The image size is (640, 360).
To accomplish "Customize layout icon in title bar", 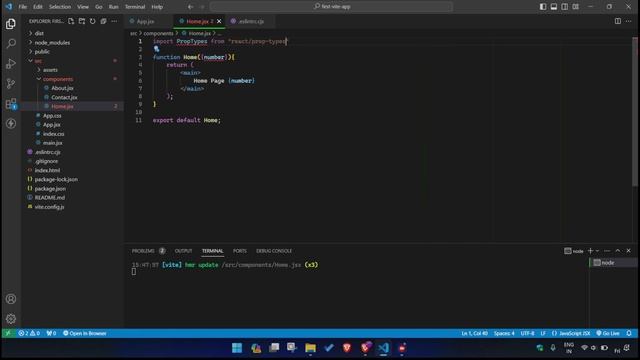I will coord(576,7).
